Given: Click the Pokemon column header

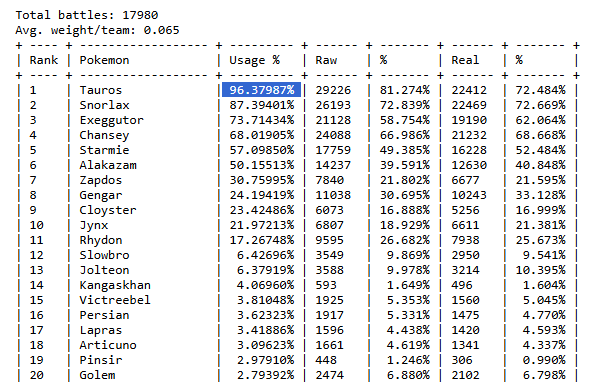Looking at the screenshot, I should (104, 60).
